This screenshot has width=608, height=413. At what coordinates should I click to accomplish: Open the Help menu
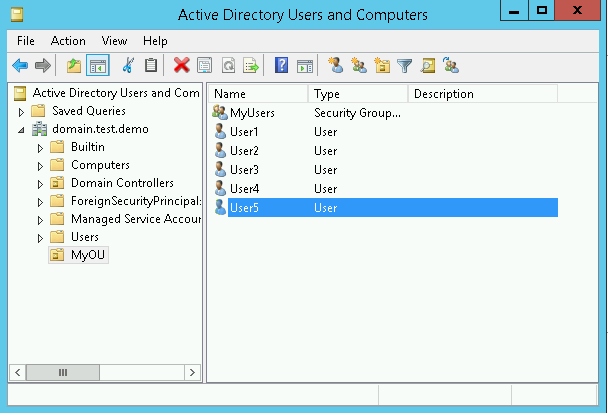point(155,41)
